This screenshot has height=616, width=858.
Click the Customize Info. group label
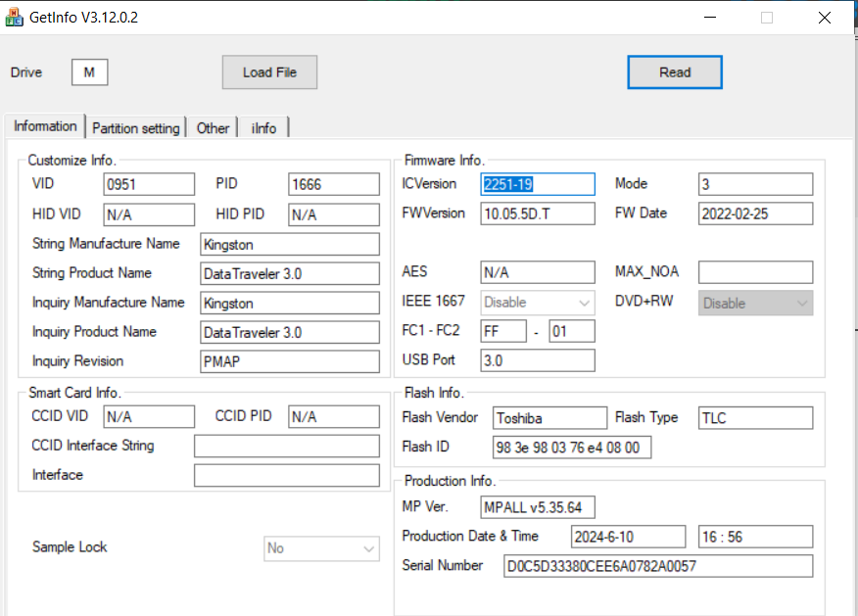point(71,161)
